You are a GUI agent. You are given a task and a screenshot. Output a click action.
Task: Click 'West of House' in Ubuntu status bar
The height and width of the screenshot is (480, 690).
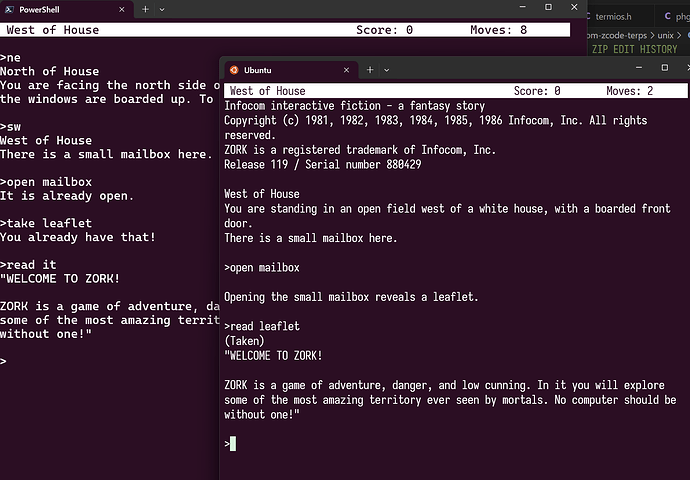tap(267, 91)
